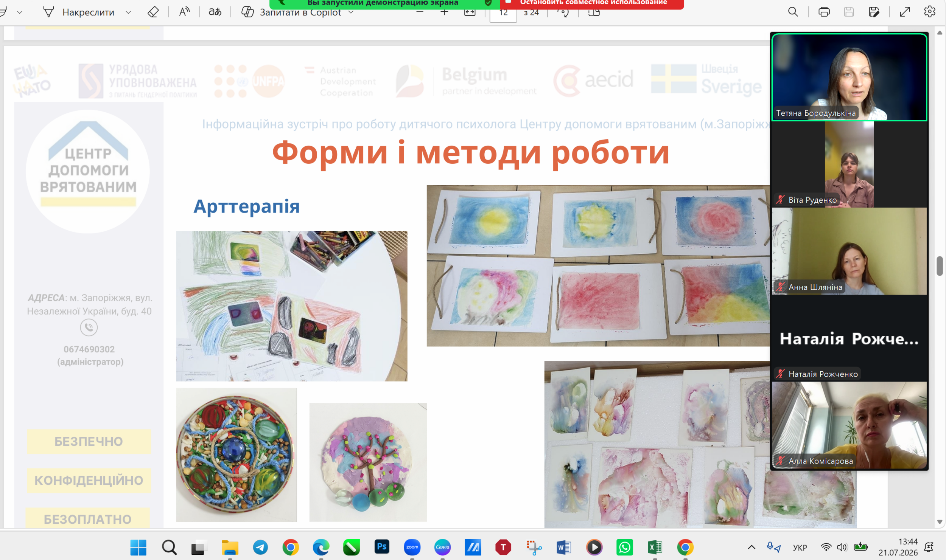
Task: Zoom in with the plus icon
Action: tap(444, 12)
